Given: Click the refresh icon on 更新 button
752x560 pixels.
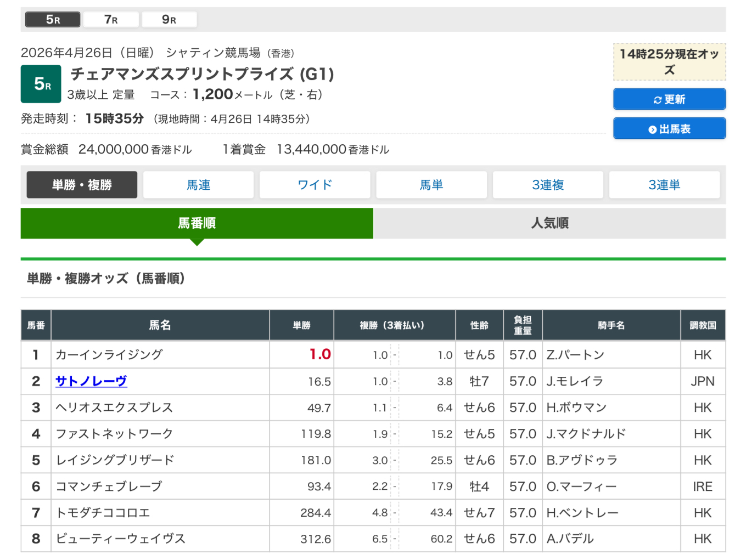Looking at the screenshot, I should [x=657, y=100].
